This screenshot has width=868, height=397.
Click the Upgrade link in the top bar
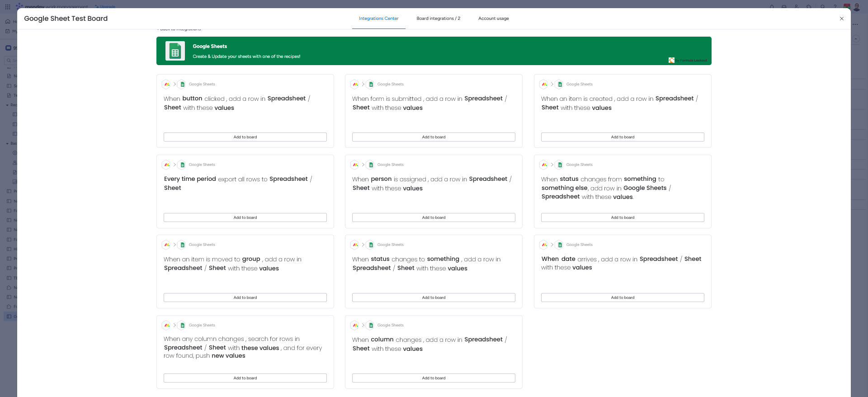pos(105,7)
